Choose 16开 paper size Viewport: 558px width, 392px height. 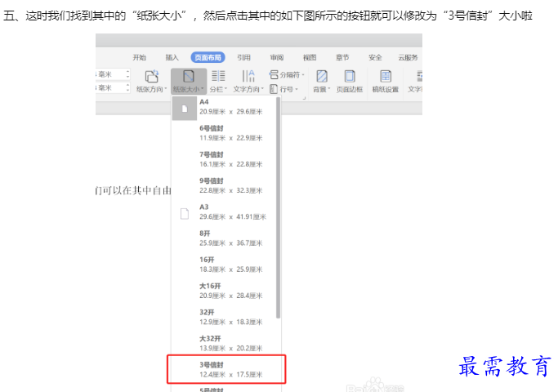click(x=224, y=265)
